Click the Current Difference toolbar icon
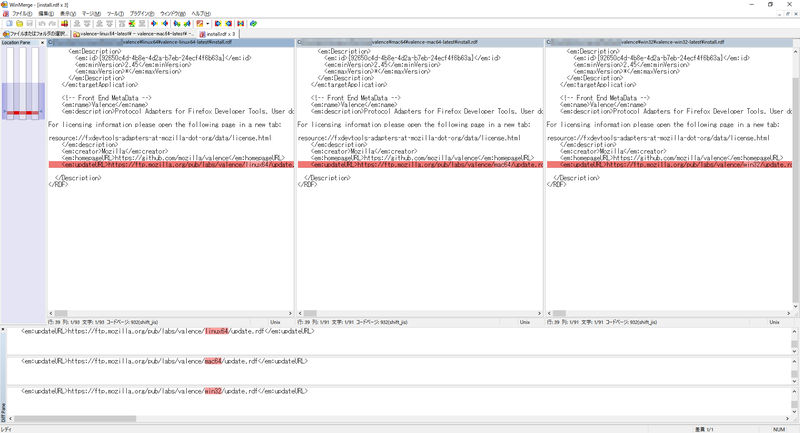800x433 pixels. click(x=132, y=23)
